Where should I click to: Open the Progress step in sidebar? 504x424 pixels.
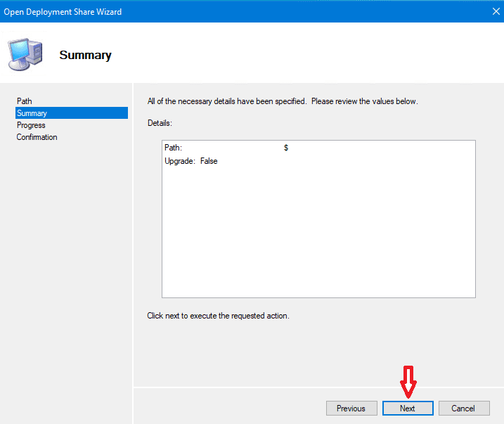coord(31,125)
